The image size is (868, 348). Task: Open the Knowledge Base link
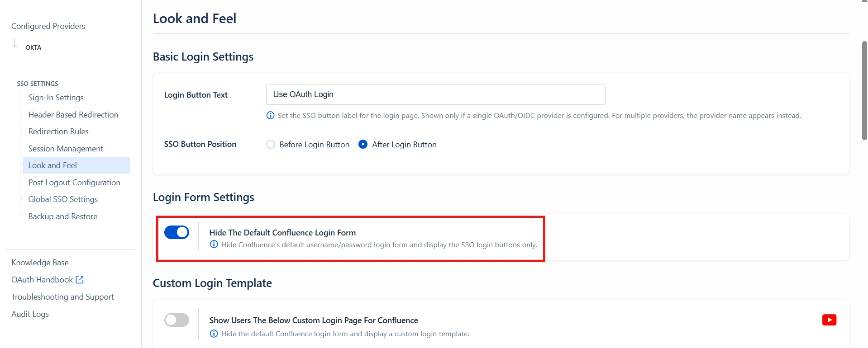click(40, 263)
